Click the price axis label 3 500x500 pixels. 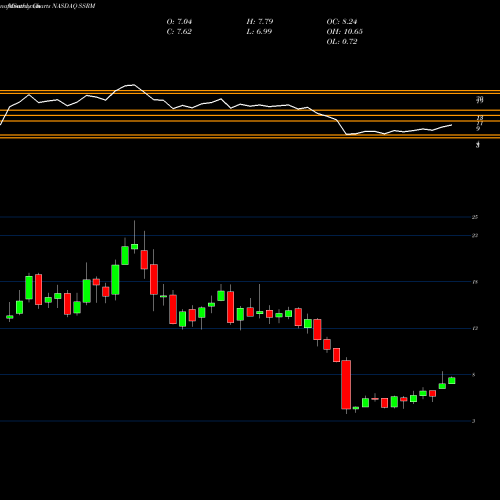[x=474, y=421]
